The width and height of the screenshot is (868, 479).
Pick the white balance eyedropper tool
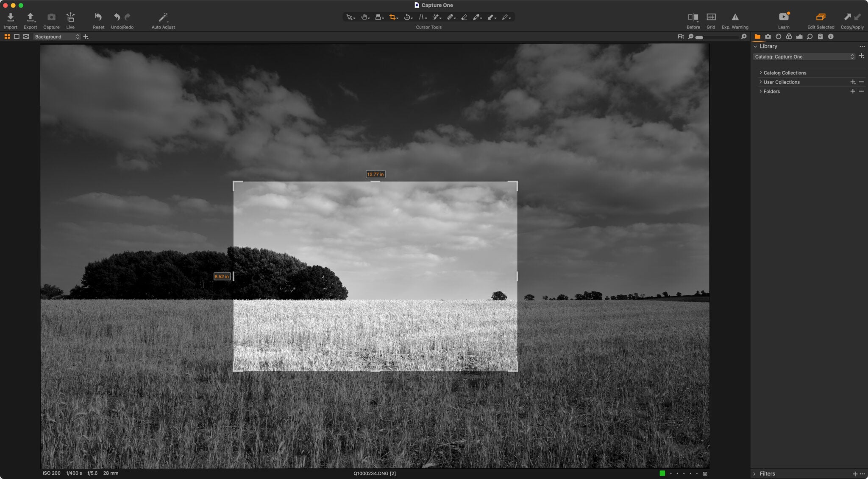pyautogui.click(x=476, y=17)
